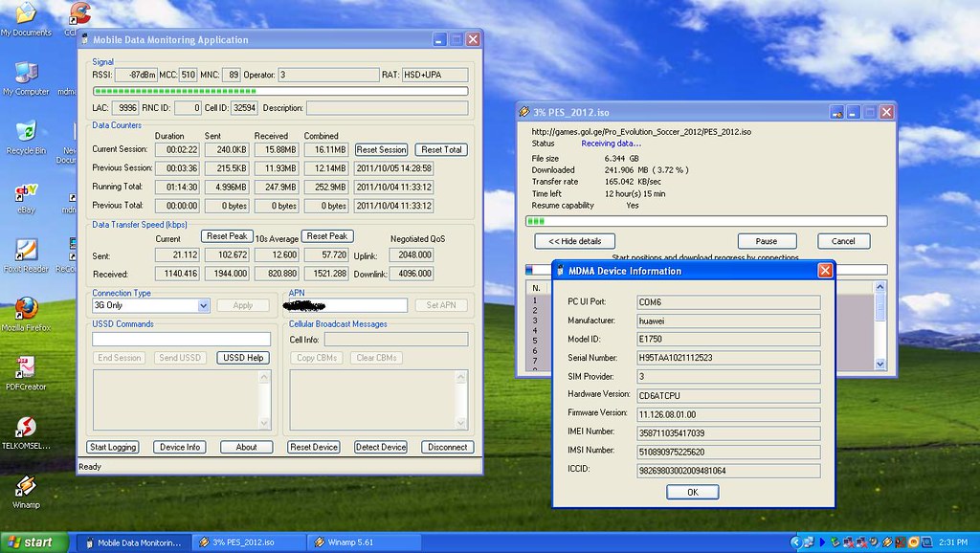Click the MDMA Device Information title bar icon
Viewport: 980px width, 553px height.
(x=560, y=271)
